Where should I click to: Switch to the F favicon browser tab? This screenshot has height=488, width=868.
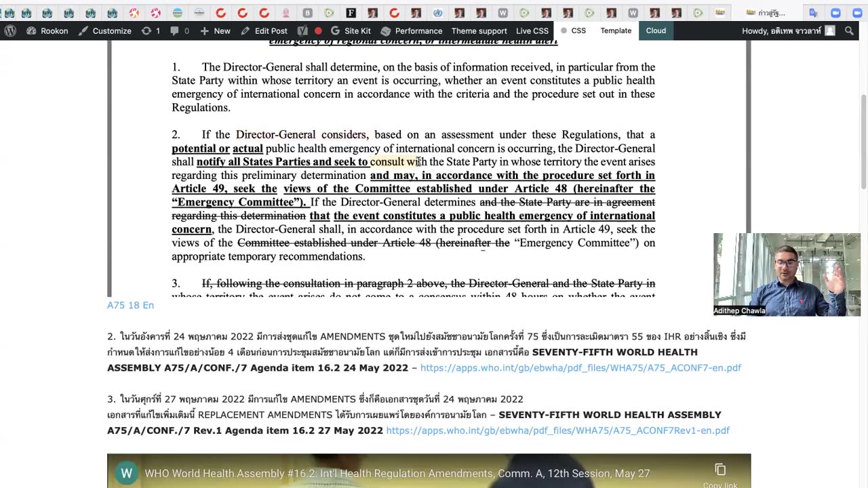click(351, 13)
